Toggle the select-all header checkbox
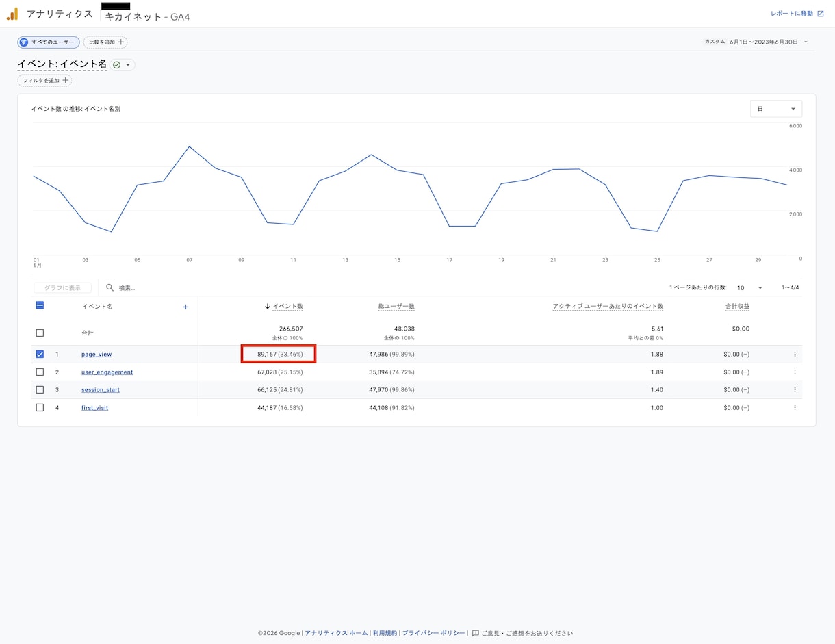This screenshot has height=644, width=835. point(40,306)
